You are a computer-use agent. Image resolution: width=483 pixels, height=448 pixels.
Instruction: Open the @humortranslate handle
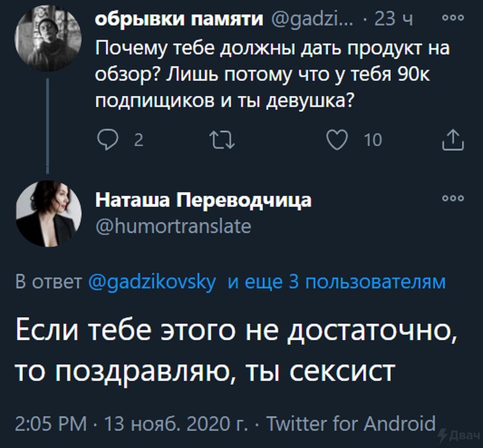point(174,226)
